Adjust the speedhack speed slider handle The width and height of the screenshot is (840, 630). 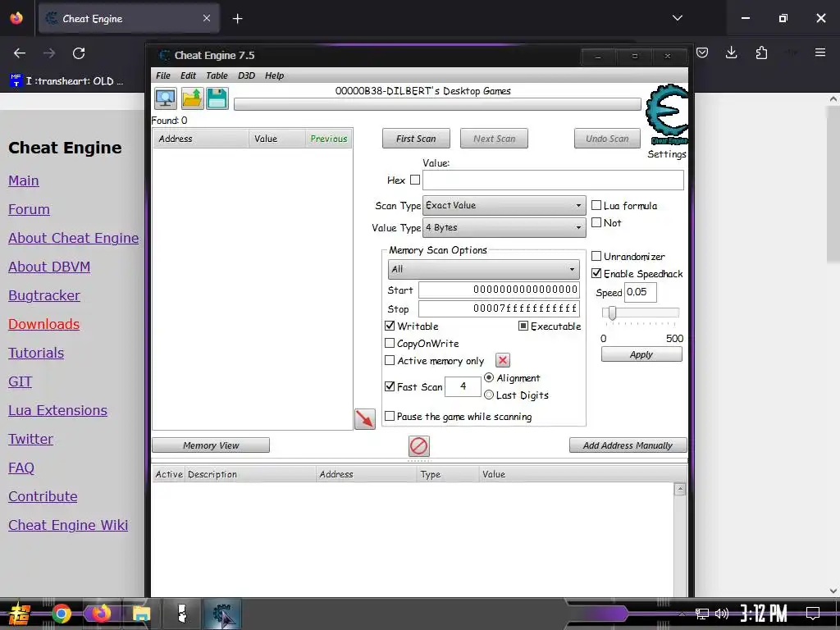tap(612, 313)
